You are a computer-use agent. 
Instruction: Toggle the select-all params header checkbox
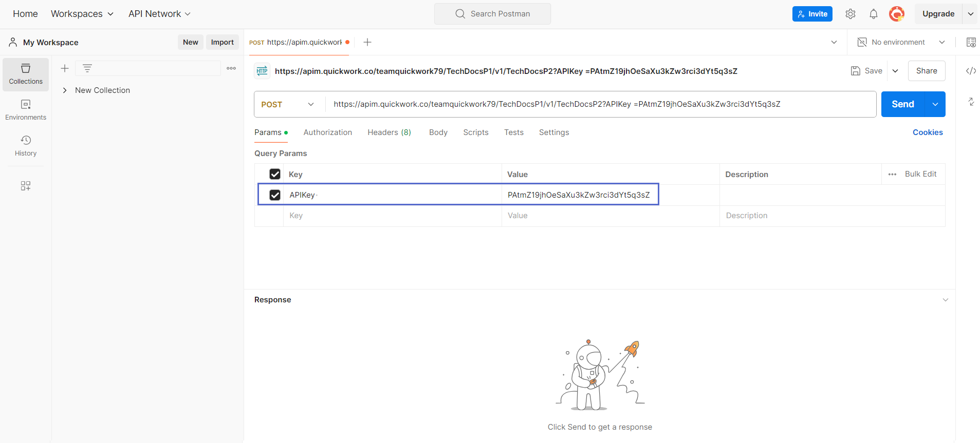pos(275,174)
